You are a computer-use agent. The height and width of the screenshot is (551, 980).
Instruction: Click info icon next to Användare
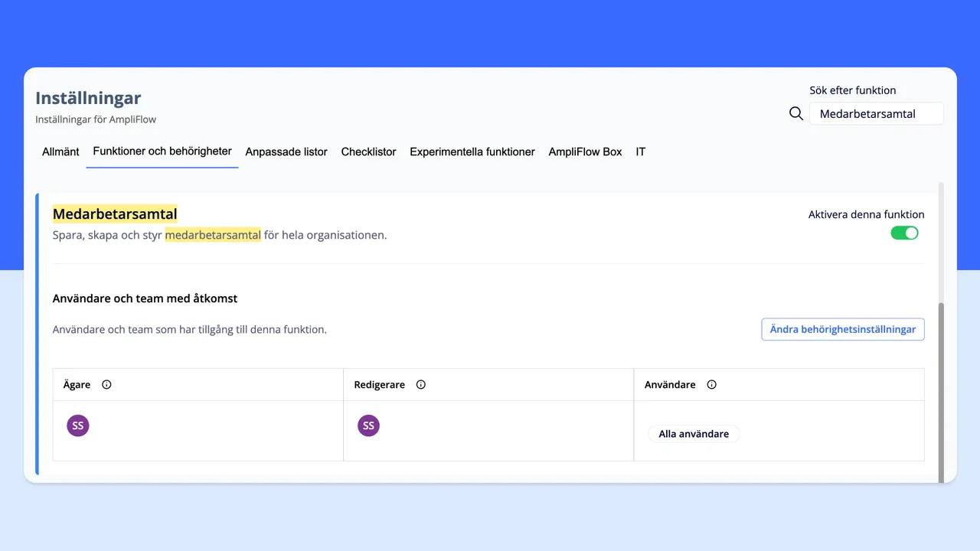(x=711, y=385)
